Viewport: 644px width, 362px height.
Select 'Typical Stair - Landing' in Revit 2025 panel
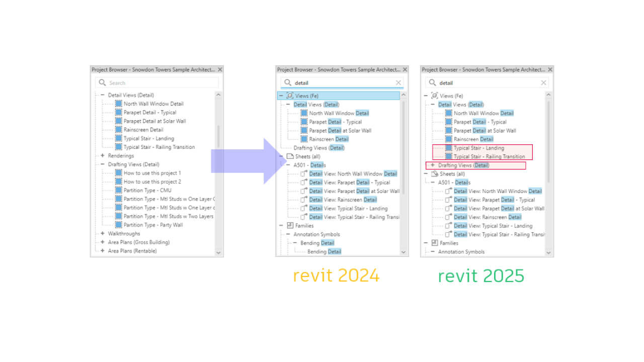[x=479, y=148]
